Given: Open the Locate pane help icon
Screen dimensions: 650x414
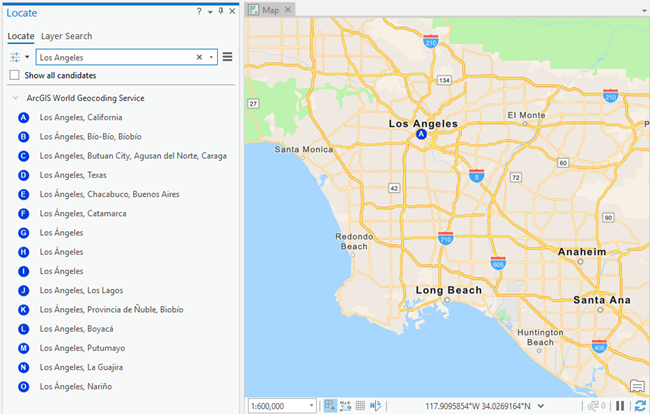Looking at the screenshot, I should [199, 11].
